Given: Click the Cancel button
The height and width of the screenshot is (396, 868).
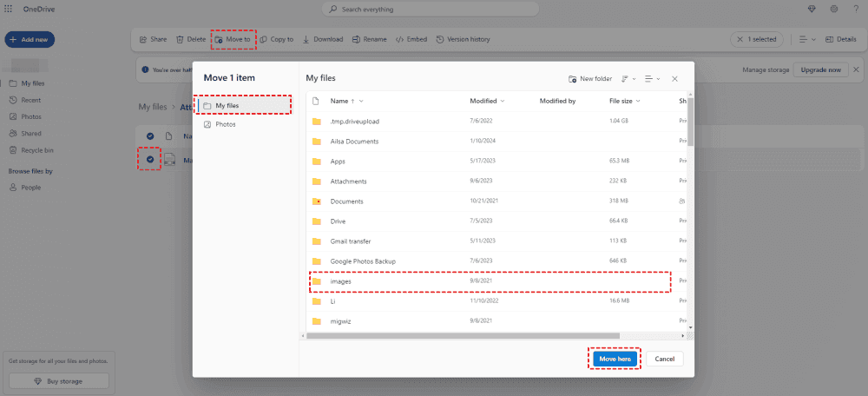Looking at the screenshot, I should tap(665, 359).
